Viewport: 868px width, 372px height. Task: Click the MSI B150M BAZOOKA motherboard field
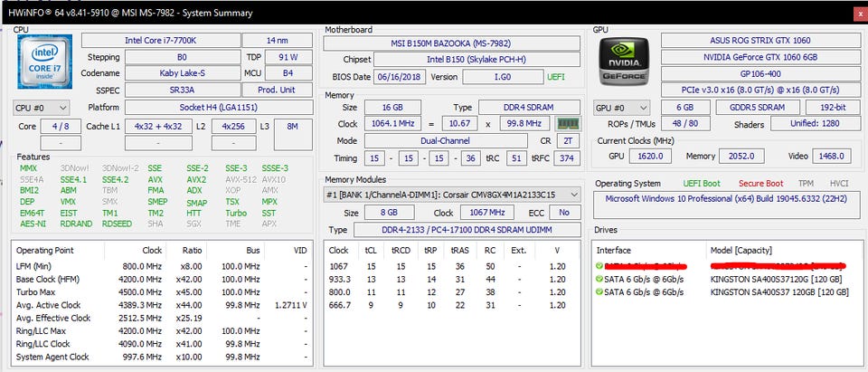(452, 43)
